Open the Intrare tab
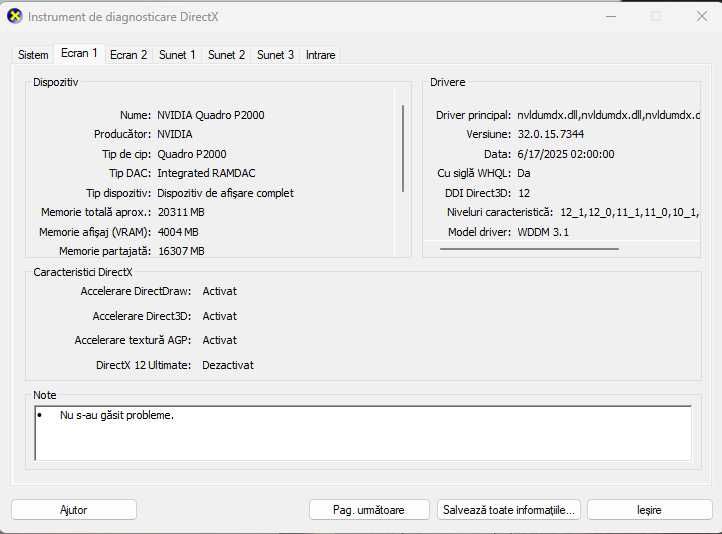Viewport: 722px width, 534px height. [320, 55]
